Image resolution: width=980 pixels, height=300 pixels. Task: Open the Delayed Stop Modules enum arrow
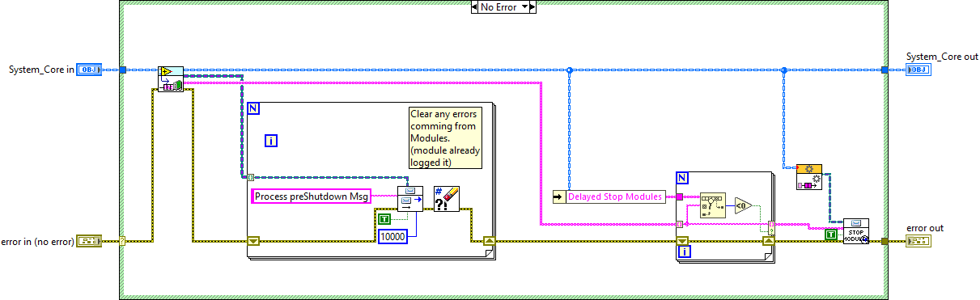tap(558, 196)
